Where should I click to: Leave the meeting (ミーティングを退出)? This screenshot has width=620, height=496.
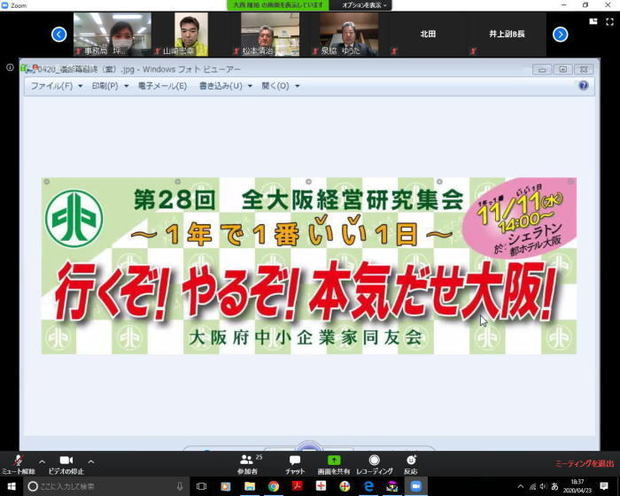pyautogui.click(x=585, y=464)
